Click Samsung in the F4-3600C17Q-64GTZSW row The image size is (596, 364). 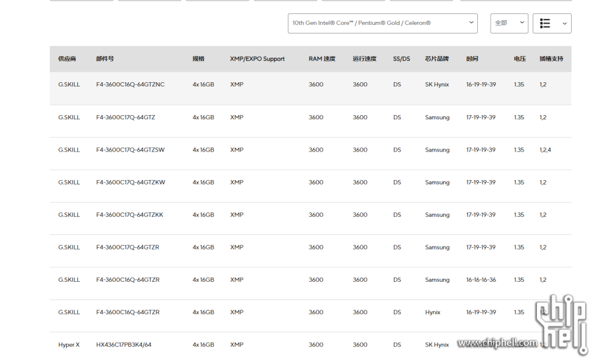tap(437, 150)
